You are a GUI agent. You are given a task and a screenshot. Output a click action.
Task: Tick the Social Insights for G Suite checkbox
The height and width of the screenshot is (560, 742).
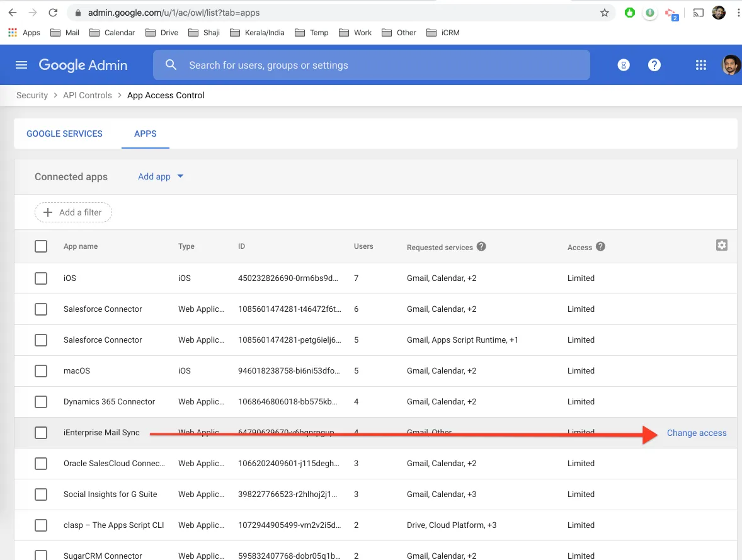tap(41, 494)
